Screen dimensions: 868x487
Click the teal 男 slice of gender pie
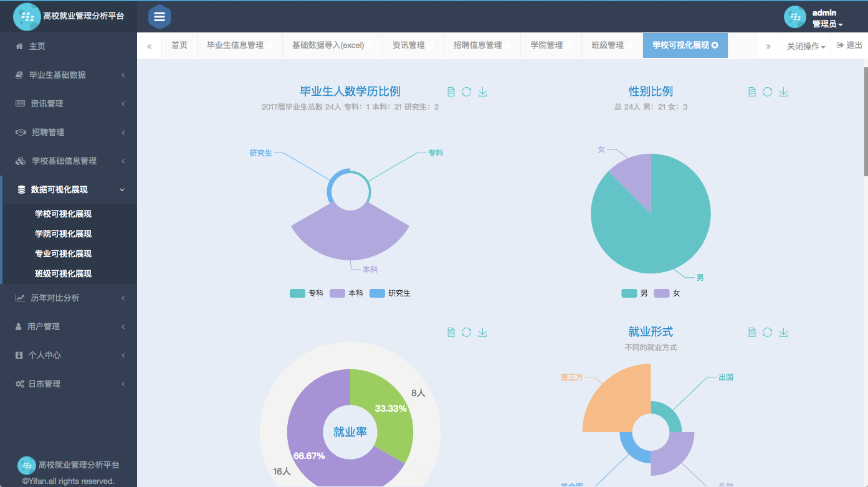661,230
